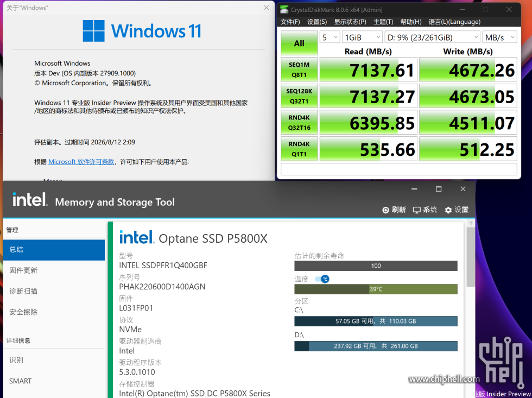Click the firmware version L031FP01
The image size is (532, 398).
coord(136,308)
